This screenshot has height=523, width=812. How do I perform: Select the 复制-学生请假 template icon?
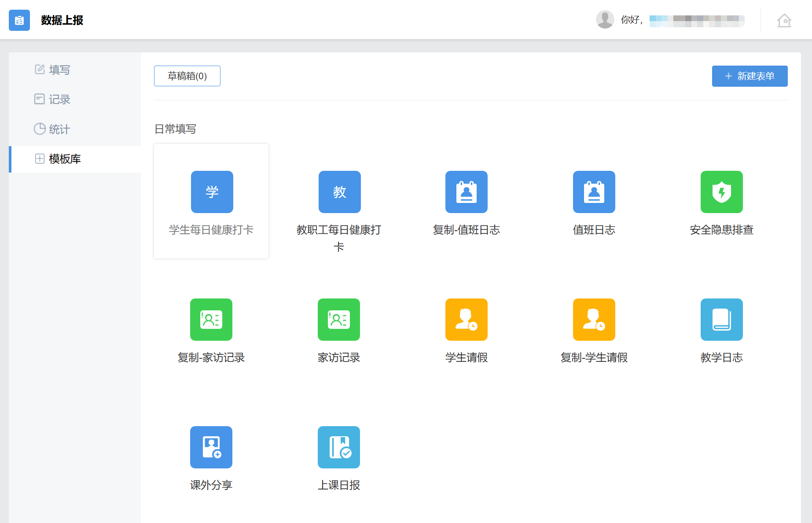[x=594, y=320]
